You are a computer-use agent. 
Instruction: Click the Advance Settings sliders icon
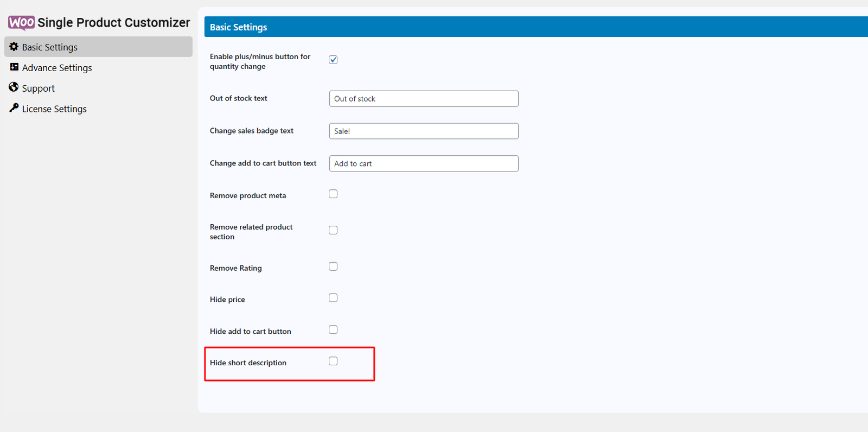(x=14, y=67)
